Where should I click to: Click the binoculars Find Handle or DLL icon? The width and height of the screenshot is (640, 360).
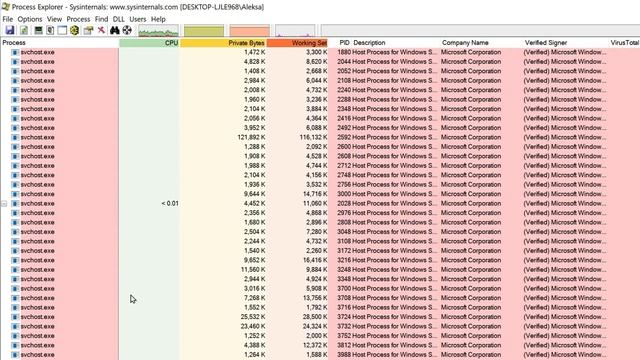(x=115, y=30)
